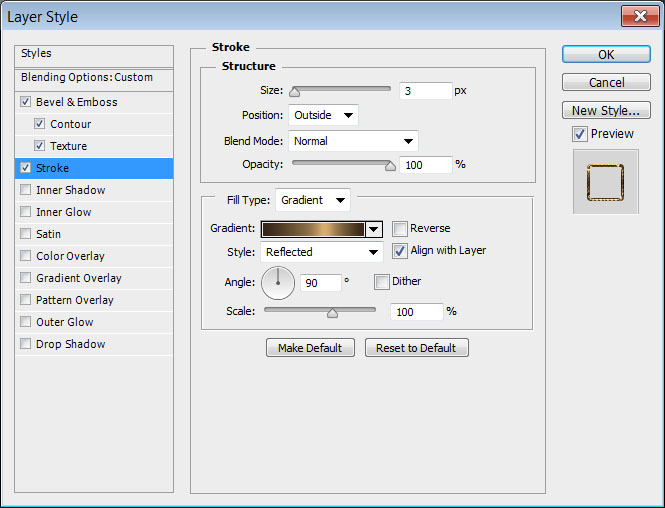Open Blending Options: Custom section
The image size is (665, 508).
point(87,77)
